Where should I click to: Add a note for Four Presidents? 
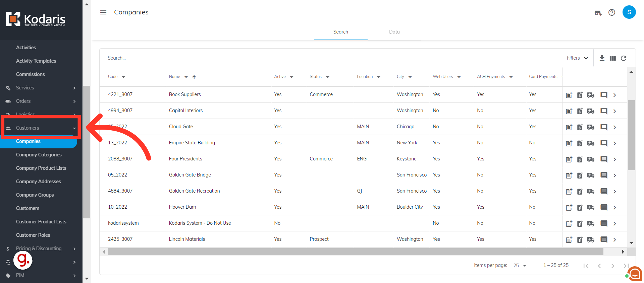click(x=569, y=159)
